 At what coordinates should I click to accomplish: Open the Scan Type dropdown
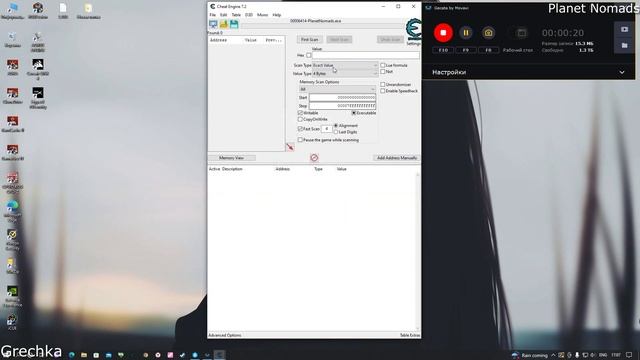point(345,65)
